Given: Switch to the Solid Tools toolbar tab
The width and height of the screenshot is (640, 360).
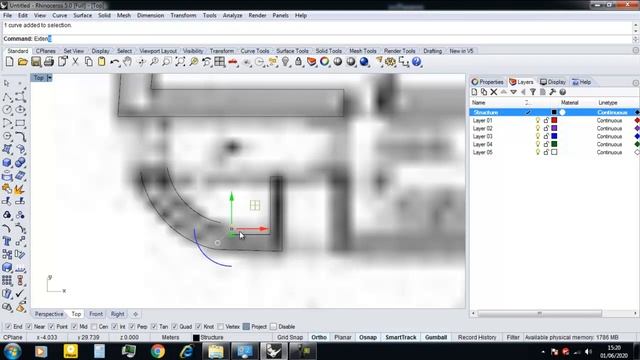Looking at the screenshot, I should [329, 51].
